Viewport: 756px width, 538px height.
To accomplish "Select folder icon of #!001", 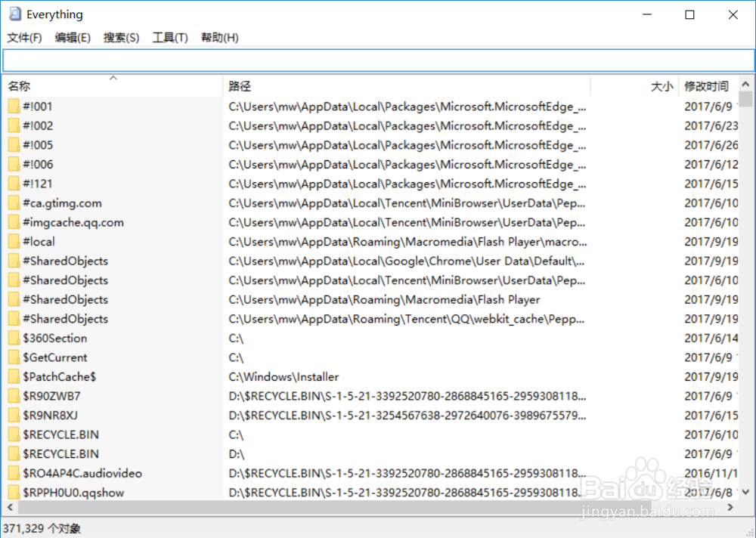I will pos(14,106).
